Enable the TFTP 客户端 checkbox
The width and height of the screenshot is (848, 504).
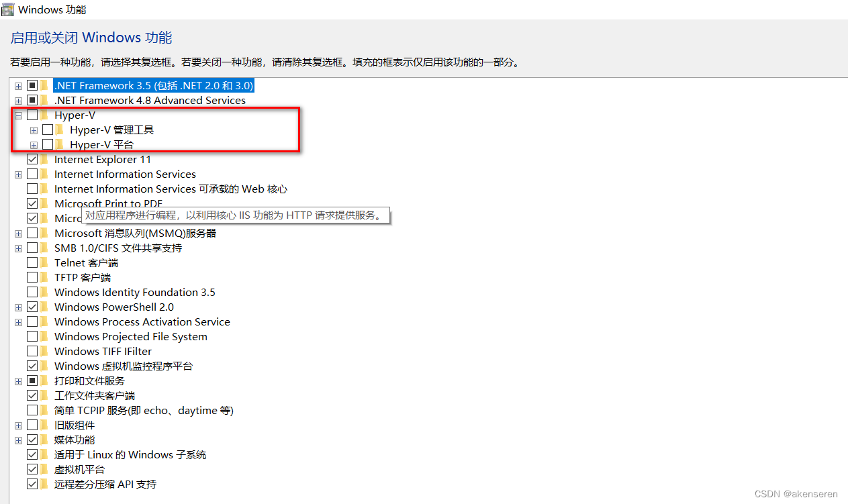(32, 278)
